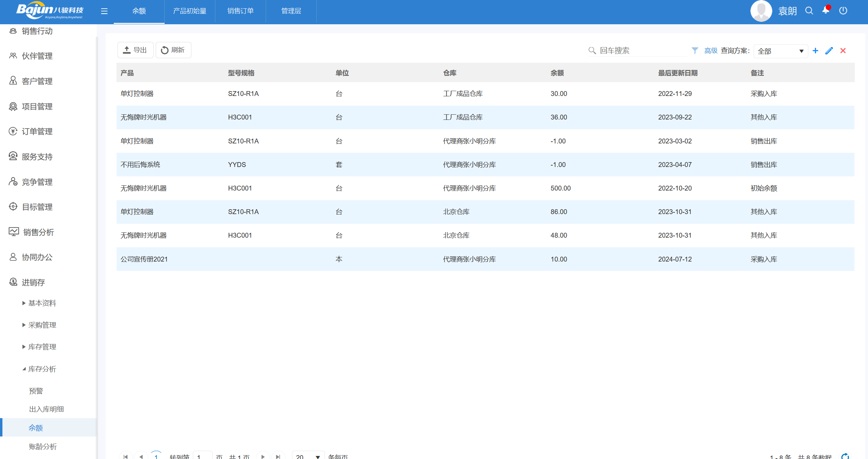The width and height of the screenshot is (868, 459).
Task: Click the 回车搜索 search input field
Action: (642, 51)
